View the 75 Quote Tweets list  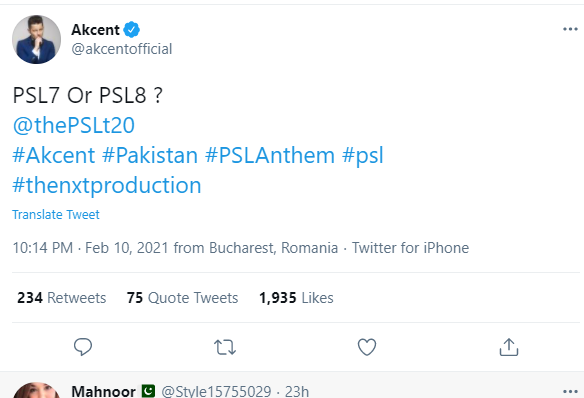pos(182,298)
